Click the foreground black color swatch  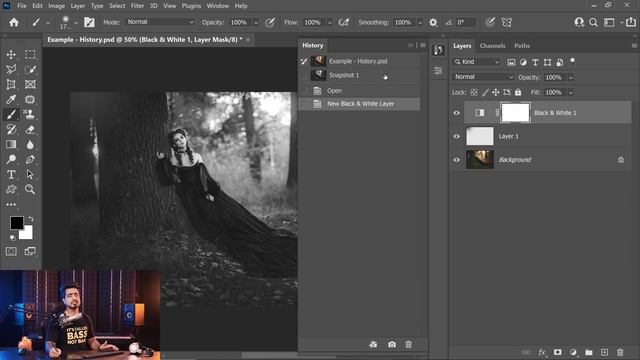[16, 222]
